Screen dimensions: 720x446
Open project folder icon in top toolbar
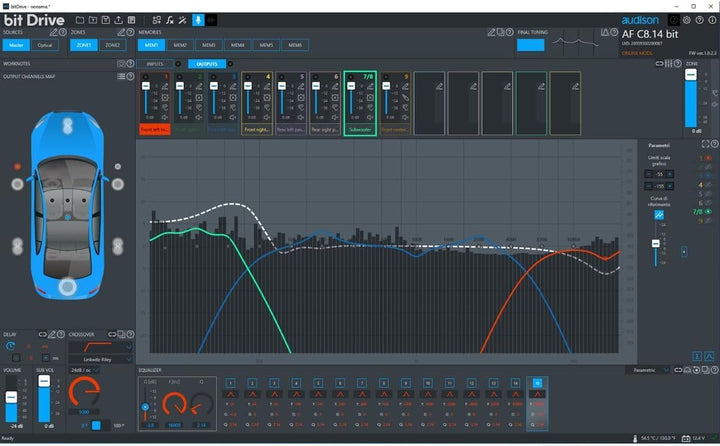pyautogui.click(x=80, y=20)
